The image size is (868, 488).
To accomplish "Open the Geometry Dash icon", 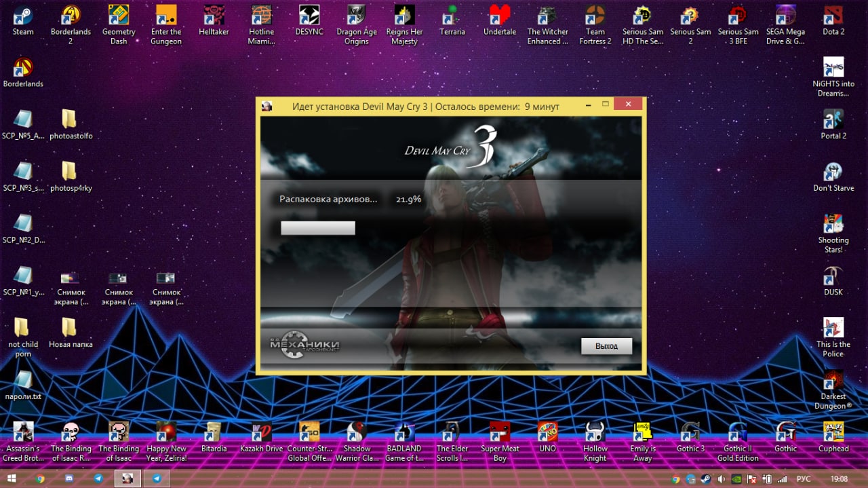I will [119, 25].
